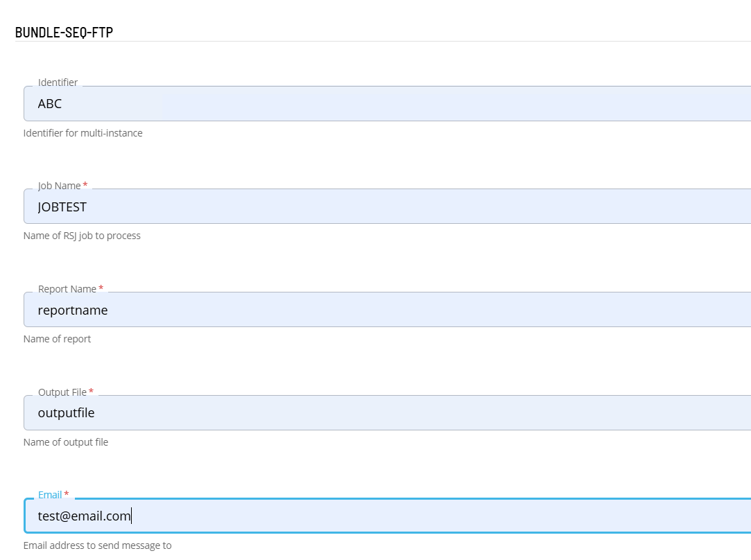751x560 pixels.
Task: Click the required asterisk beside Report Name
Action: (101, 288)
